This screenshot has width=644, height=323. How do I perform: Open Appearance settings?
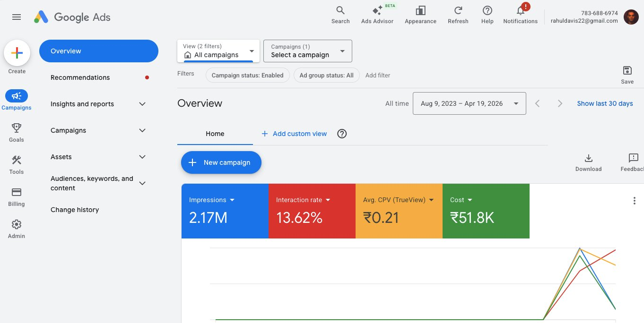coord(420,14)
